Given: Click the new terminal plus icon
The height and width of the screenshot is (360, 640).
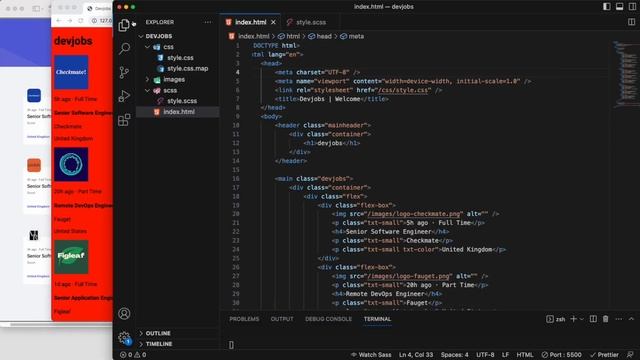Looking at the screenshot, I should (573, 319).
